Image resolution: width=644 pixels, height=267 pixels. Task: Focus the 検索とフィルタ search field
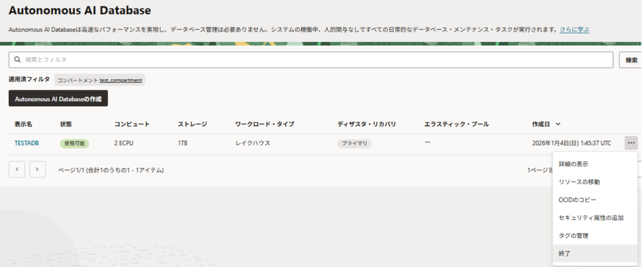tap(314, 60)
